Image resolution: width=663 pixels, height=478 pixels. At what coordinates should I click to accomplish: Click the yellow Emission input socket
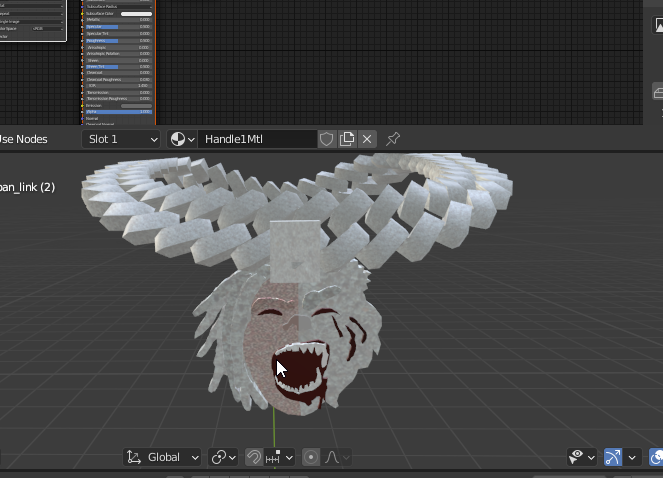82,106
